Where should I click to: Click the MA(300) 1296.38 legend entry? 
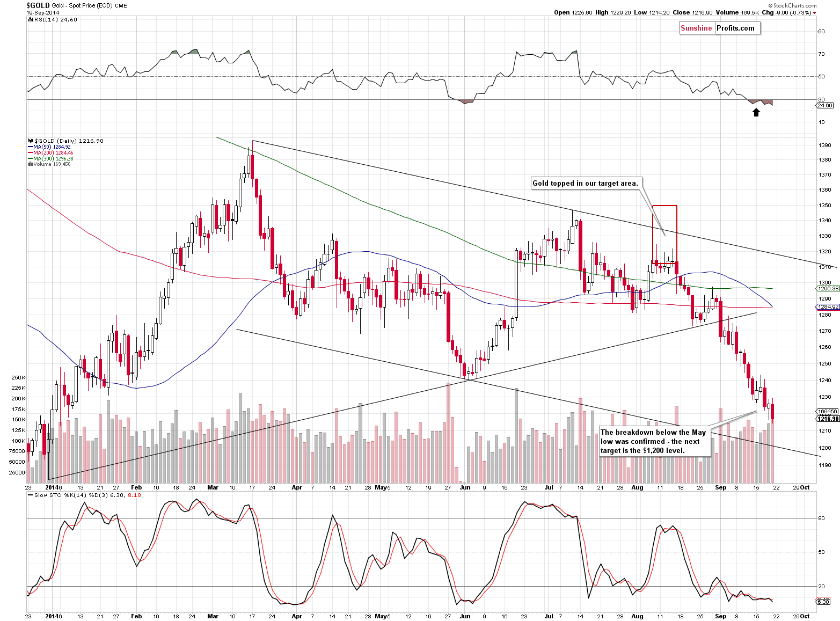(50, 158)
